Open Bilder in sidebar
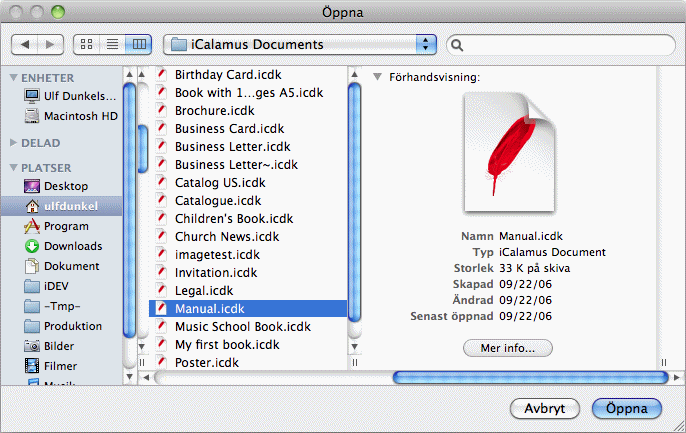This screenshot has height=433, width=686. coord(61,346)
